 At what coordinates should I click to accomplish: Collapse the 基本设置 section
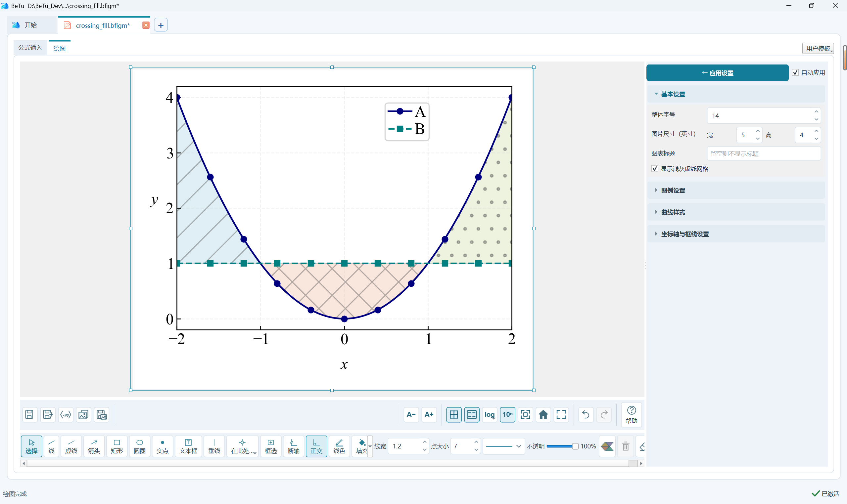pyautogui.click(x=736, y=94)
